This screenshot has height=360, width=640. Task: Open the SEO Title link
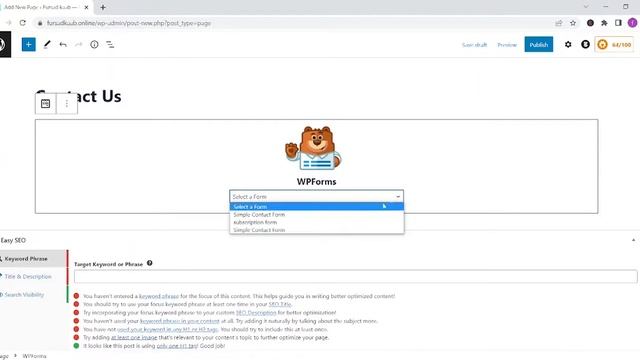[280, 304]
